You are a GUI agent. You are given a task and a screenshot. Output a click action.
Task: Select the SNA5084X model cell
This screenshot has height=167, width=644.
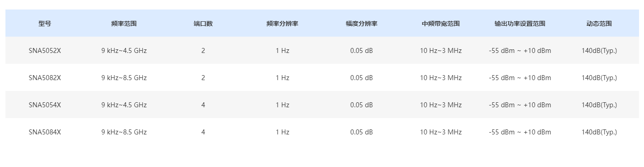coord(45,132)
